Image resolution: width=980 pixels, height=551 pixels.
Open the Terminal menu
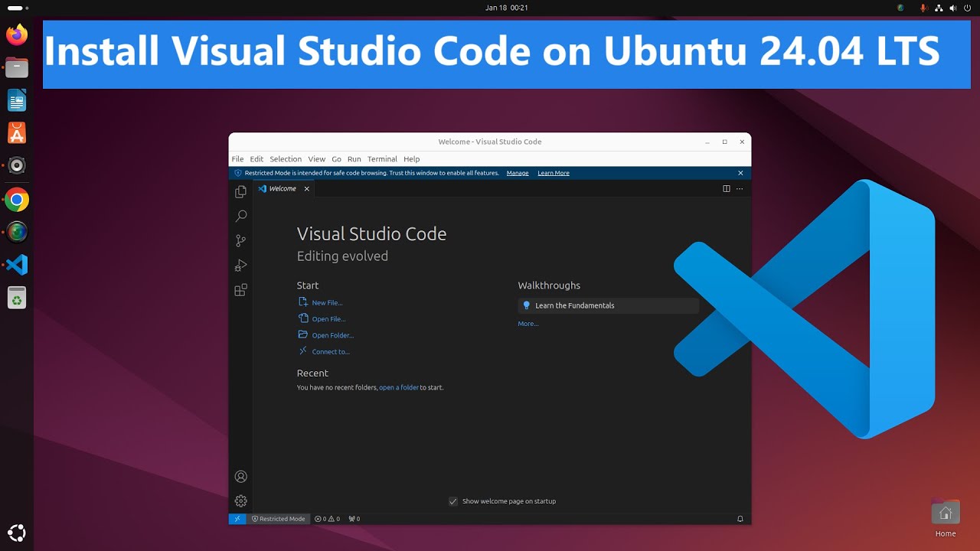click(x=382, y=159)
